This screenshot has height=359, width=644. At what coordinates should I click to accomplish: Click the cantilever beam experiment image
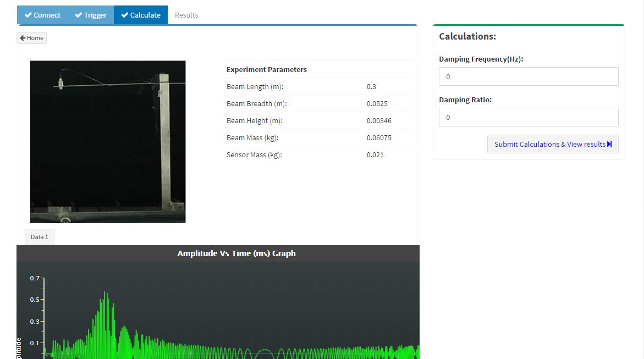pyautogui.click(x=108, y=142)
